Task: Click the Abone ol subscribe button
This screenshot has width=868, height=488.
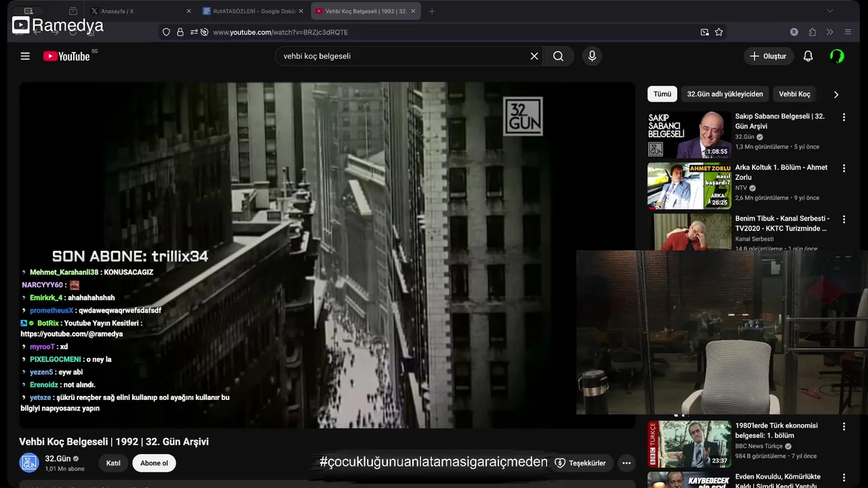Action: coord(154,463)
